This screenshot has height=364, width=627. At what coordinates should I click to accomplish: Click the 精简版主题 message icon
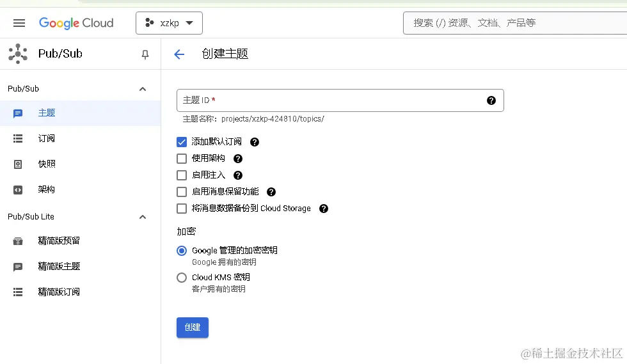pyautogui.click(x=18, y=267)
